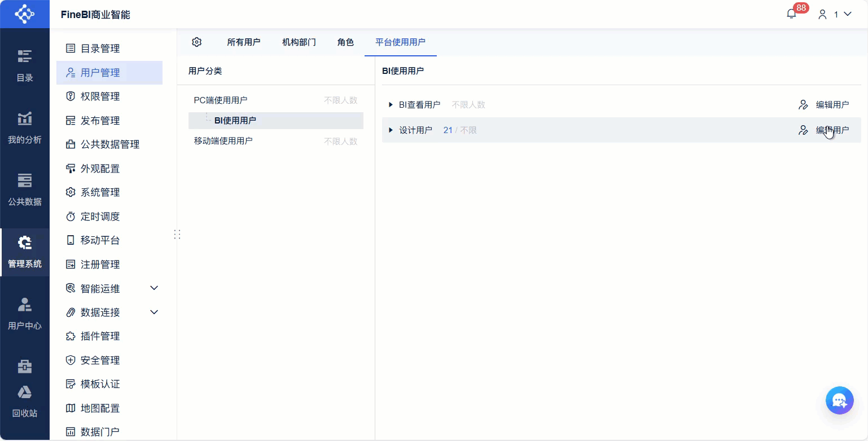Screen dimensions: 868x441
Task: Click the sidebar resize handle dots
Action: click(177, 234)
